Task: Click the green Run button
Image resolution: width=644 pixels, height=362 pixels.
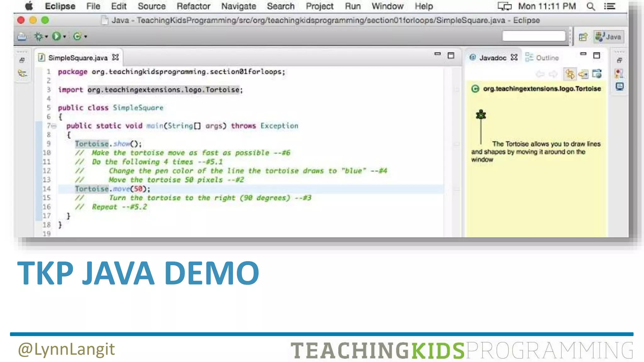Action: click(56, 36)
